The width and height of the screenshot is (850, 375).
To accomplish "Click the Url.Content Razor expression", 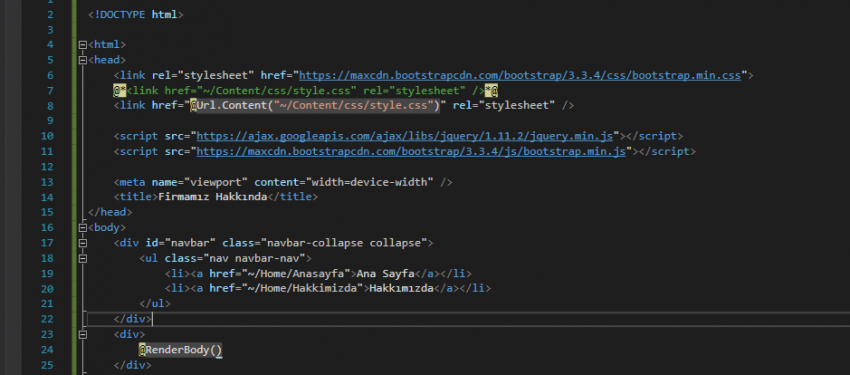I will (318, 105).
